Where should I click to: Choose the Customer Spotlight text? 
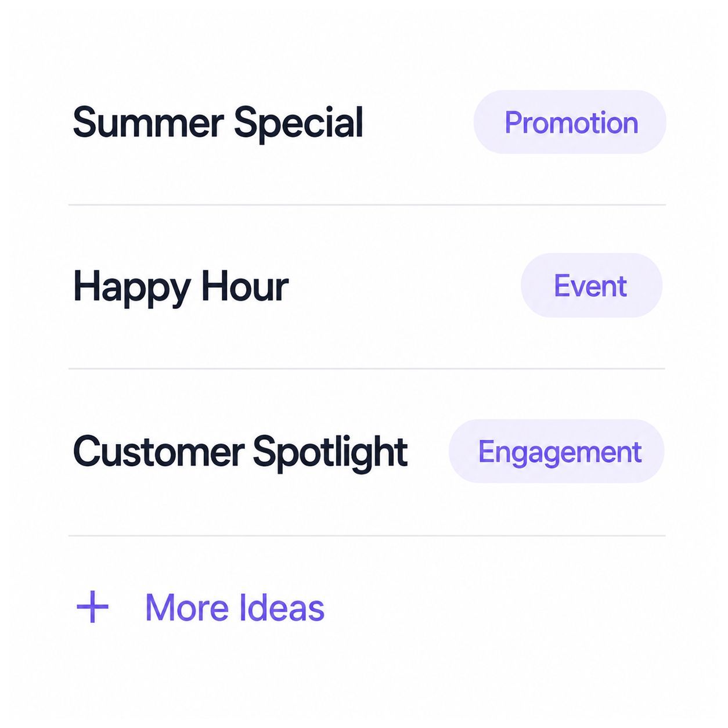[240, 452]
